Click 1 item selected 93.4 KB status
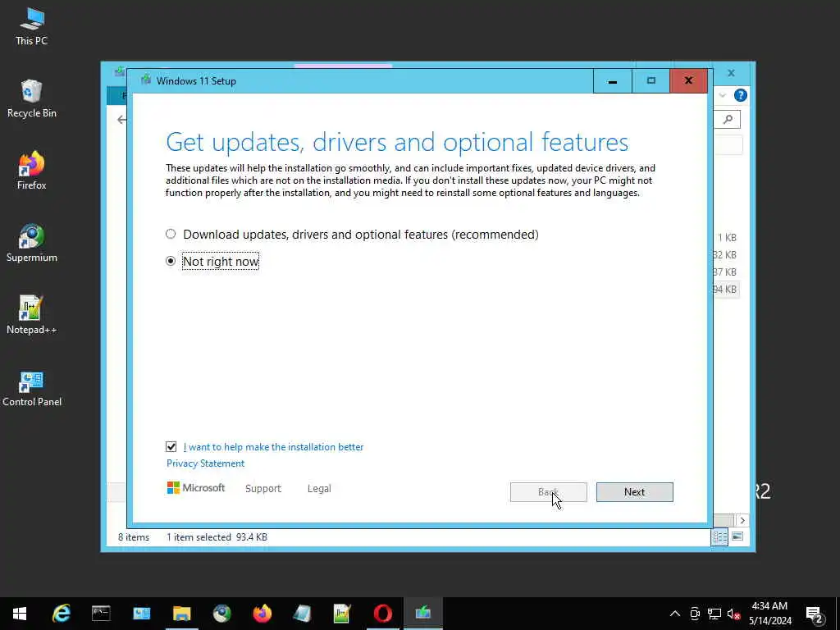 tap(217, 536)
